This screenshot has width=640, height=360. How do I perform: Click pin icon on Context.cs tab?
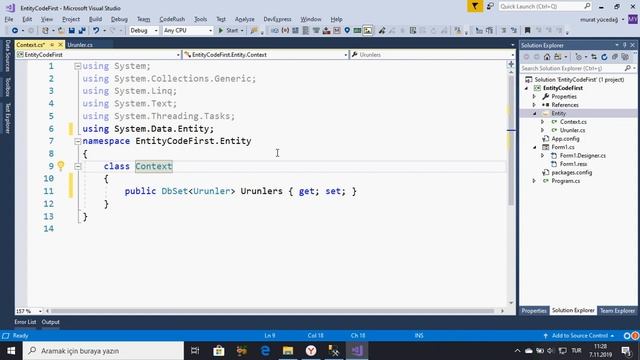tap(52, 44)
